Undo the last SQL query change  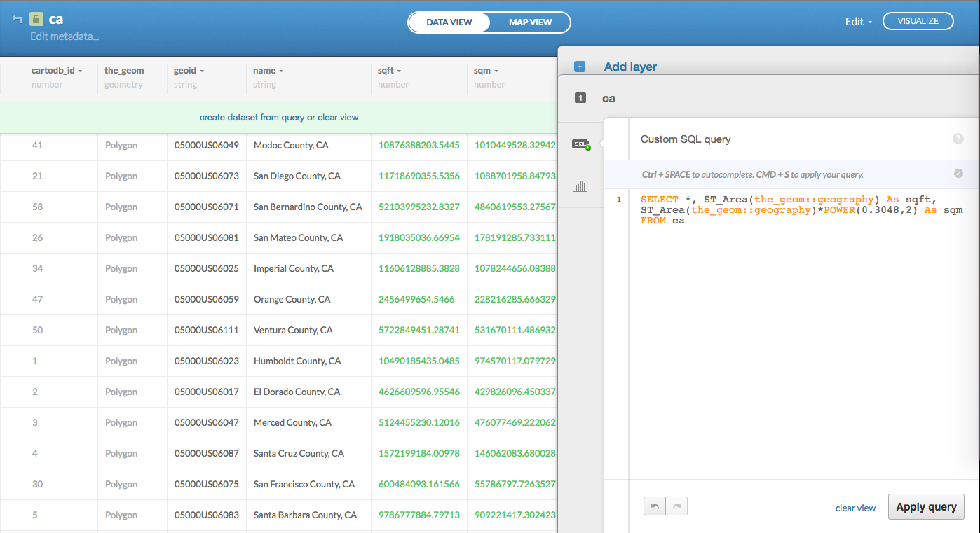click(x=655, y=506)
